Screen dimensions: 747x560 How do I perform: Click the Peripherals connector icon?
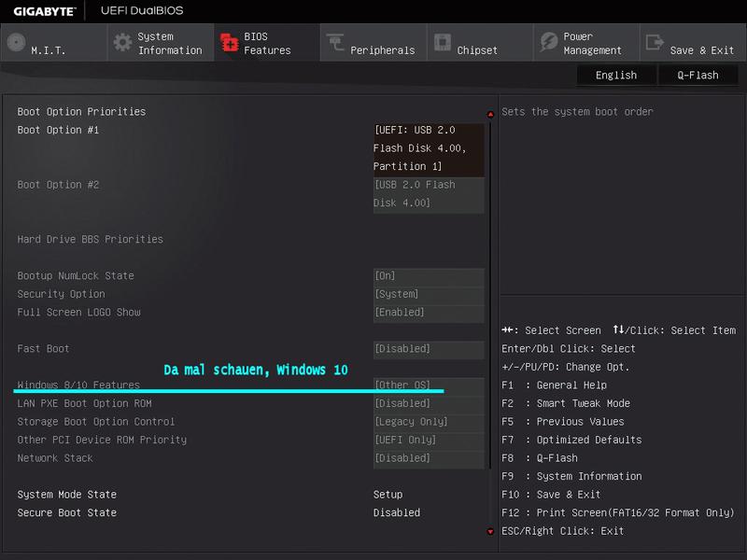coord(335,42)
